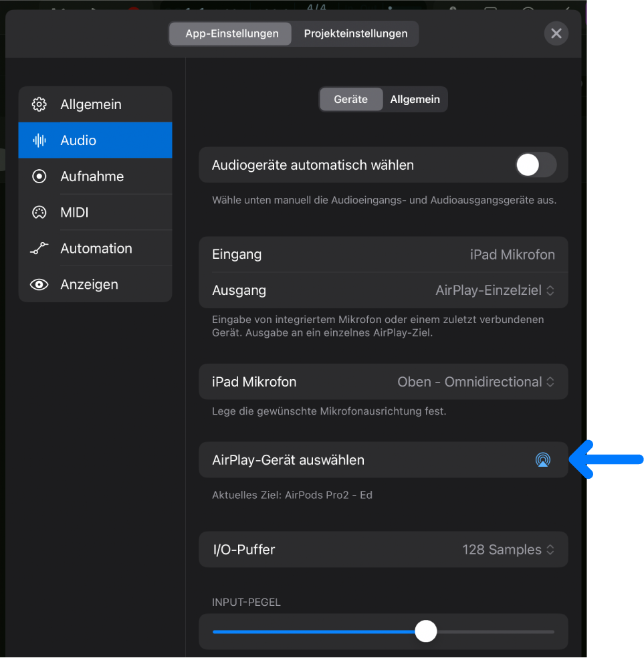Switch to the Projekteinstellungen tab

[355, 33]
